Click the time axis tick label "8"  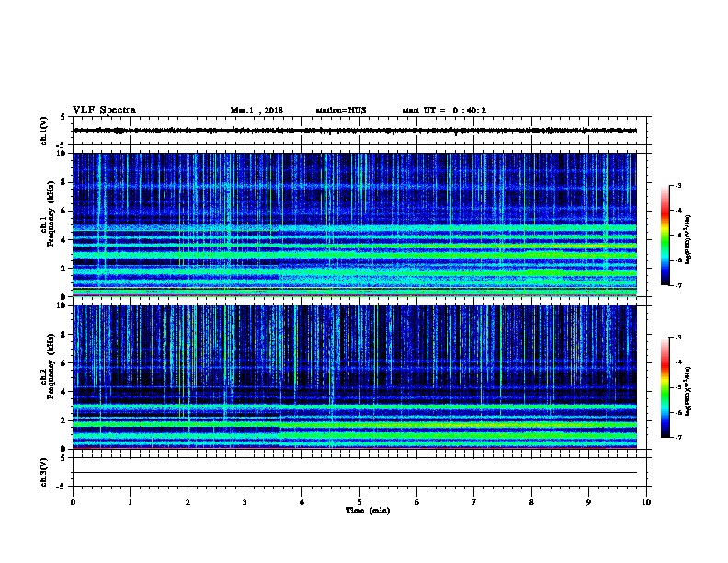pos(531,502)
